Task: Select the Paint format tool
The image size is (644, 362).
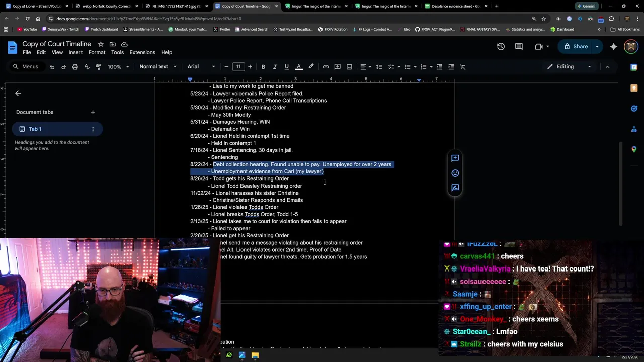Action: click(99, 67)
